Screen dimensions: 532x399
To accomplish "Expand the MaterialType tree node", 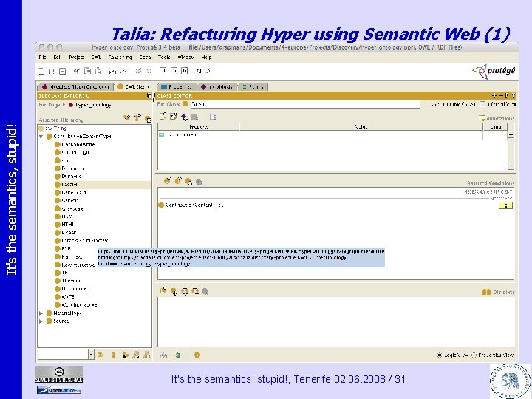I will [x=41, y=313].
